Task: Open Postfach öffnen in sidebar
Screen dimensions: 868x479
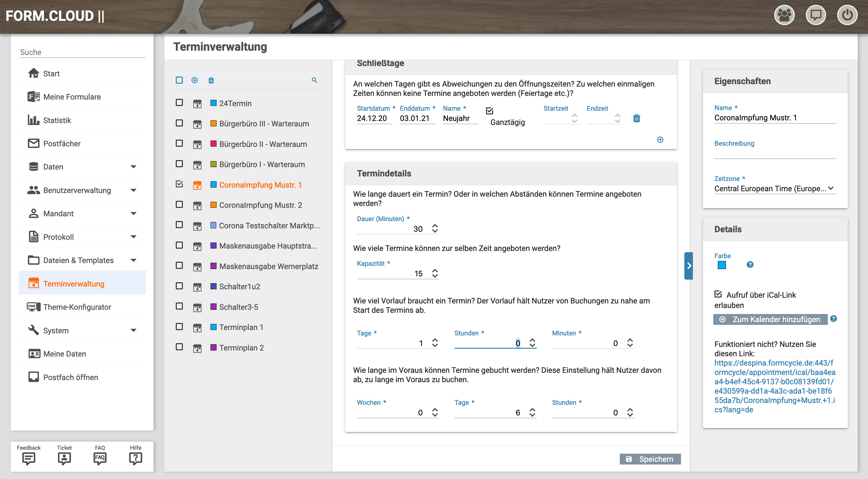Action: (x=82, y=377)
